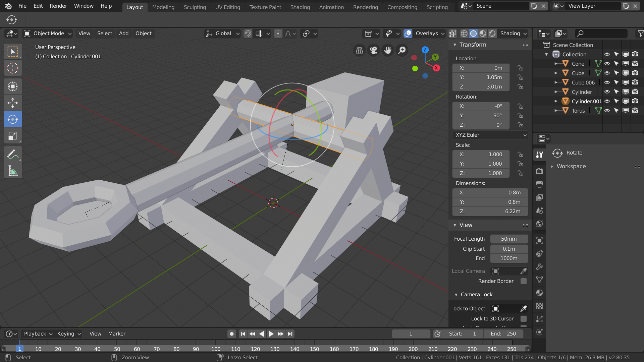Viewport: 644px width, 362px height.
Task: Open the Overlays dropdown arrow
Action: coord(430,34)
